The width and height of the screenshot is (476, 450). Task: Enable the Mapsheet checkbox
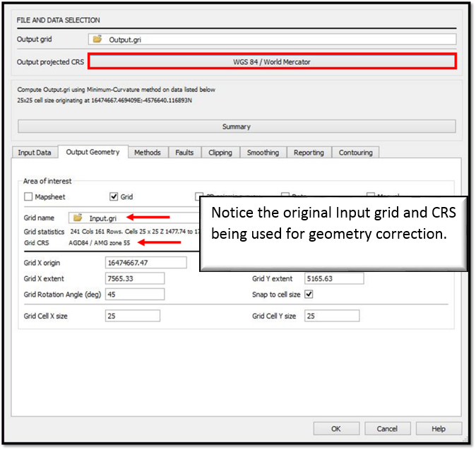(29, 197)
